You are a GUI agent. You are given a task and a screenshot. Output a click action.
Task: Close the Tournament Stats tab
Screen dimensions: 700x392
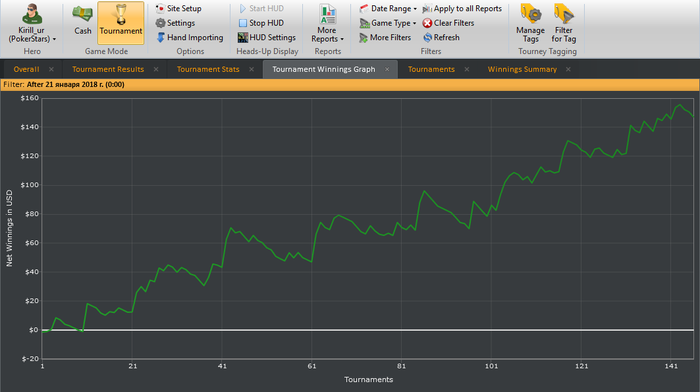[251, 69]
